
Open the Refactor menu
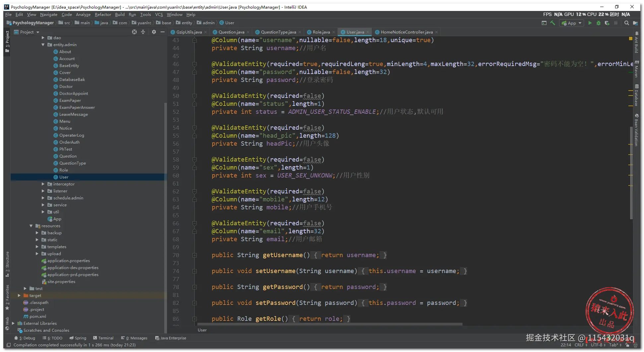click(103, 14)
